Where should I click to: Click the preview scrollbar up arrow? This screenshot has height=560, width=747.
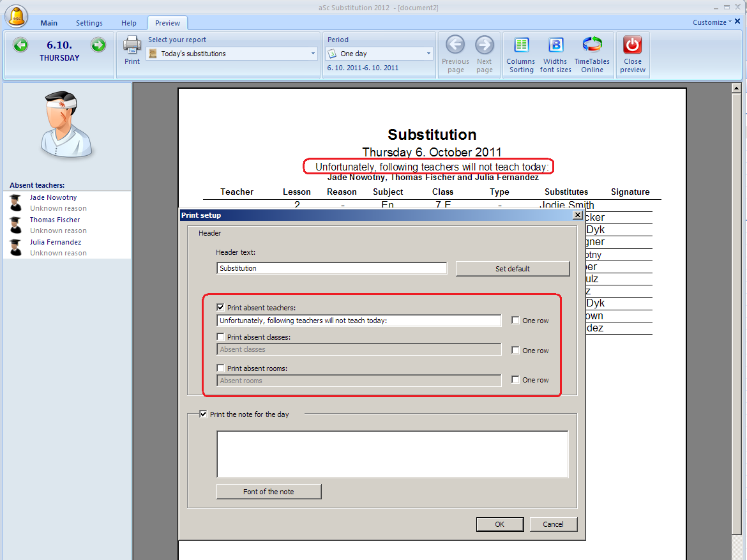click(x=737, y=88)
